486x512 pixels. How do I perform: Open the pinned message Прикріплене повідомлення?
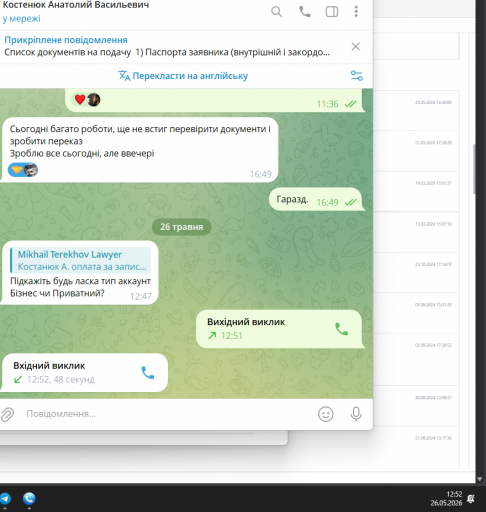tap(167, 46)
